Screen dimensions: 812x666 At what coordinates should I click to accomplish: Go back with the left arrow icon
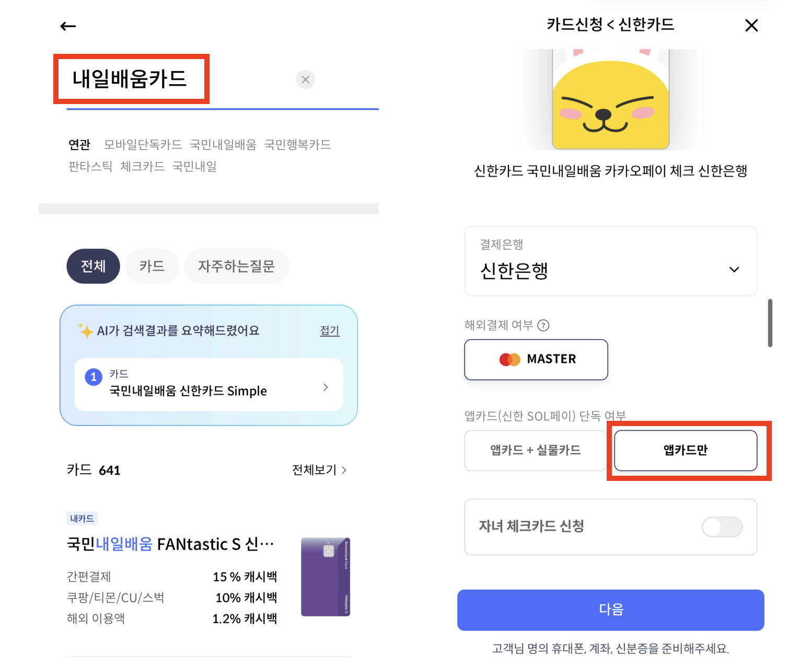(68, 26)
